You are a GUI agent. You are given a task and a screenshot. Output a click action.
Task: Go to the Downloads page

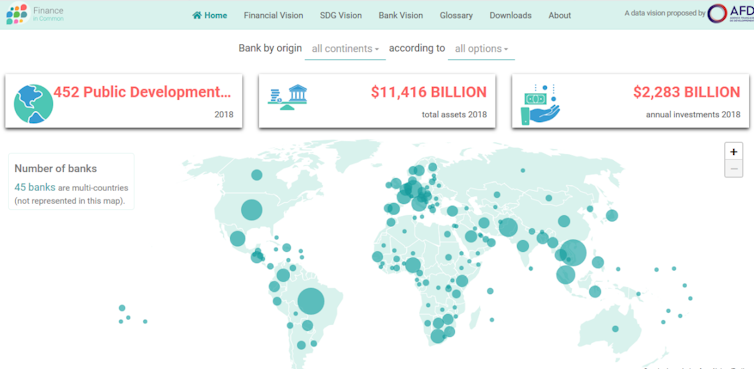click(x=511, y=15)
